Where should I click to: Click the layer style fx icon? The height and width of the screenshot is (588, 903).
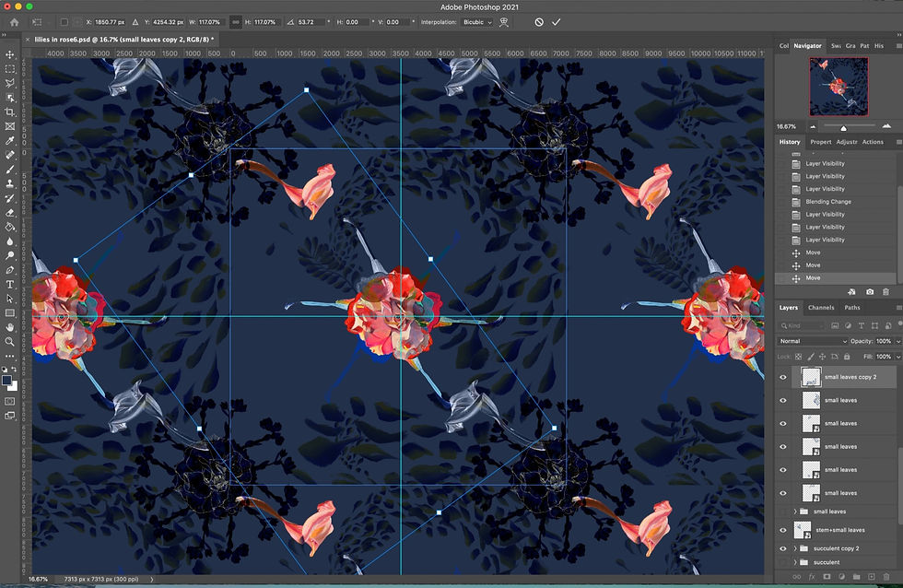pyautogui.click(x=812, y=577)
